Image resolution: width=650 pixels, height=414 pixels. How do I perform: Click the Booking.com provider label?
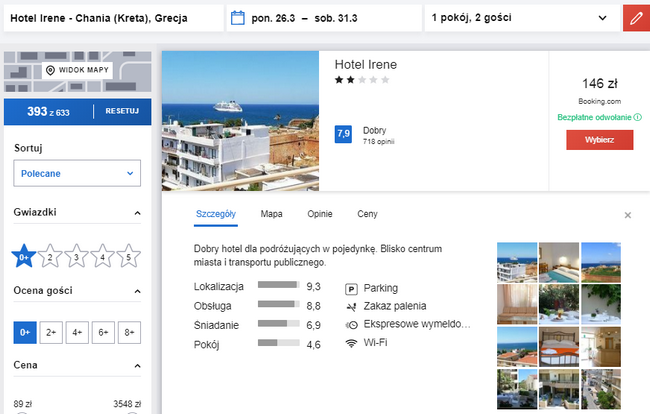[600, 102]
